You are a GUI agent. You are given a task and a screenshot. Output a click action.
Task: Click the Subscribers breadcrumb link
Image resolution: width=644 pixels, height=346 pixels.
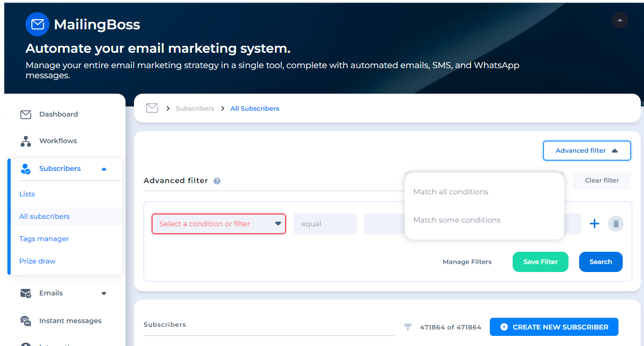[x=195, y=109]
